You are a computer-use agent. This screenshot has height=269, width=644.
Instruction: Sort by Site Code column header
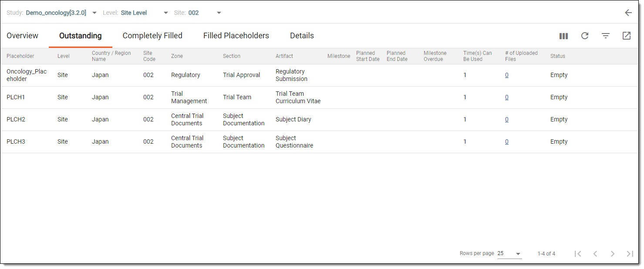pos(149,56)
